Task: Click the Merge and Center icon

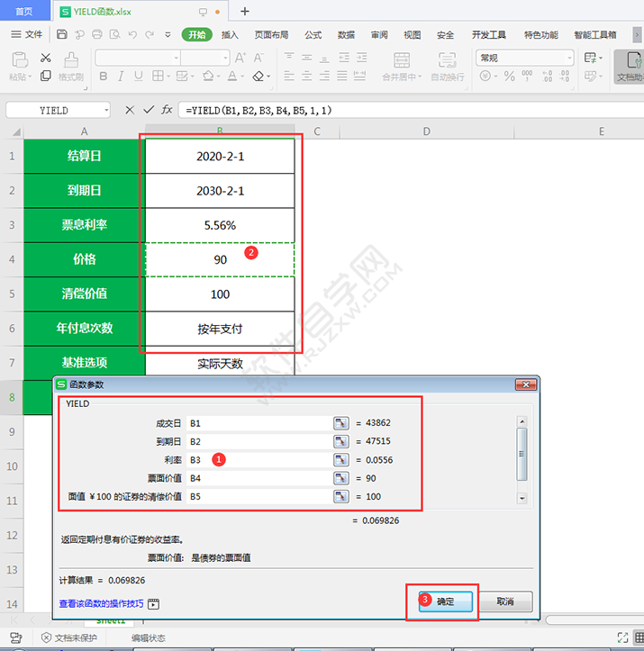Action: pos(402,60)
